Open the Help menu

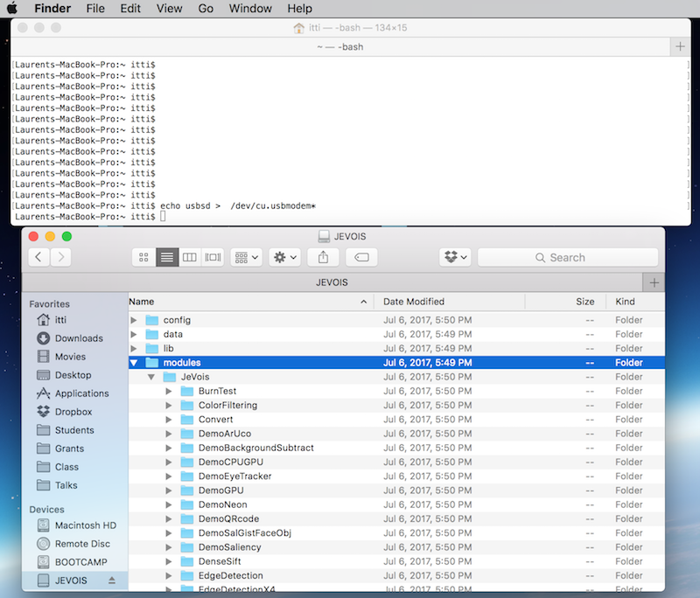pos(299,9)
